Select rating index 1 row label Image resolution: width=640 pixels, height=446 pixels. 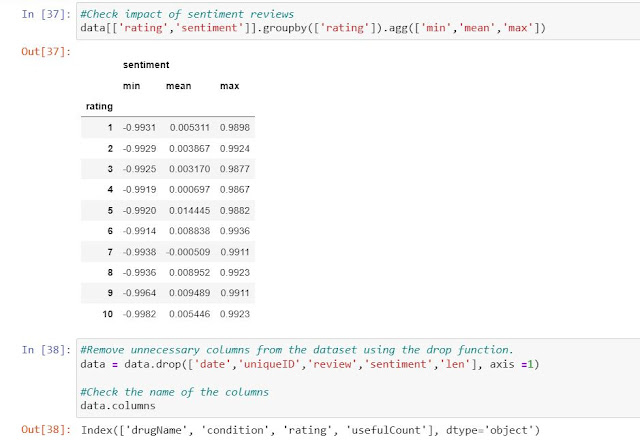[110, 128]
